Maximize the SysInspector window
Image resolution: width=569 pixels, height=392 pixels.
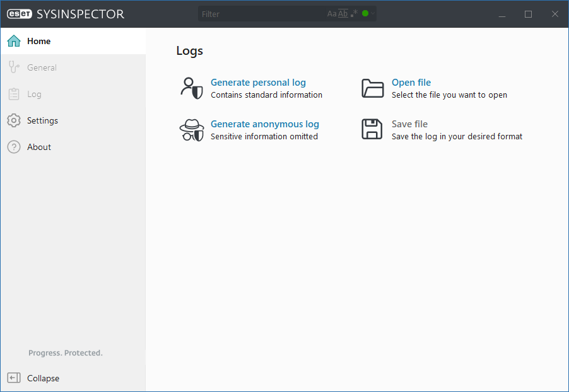[529, 14]
